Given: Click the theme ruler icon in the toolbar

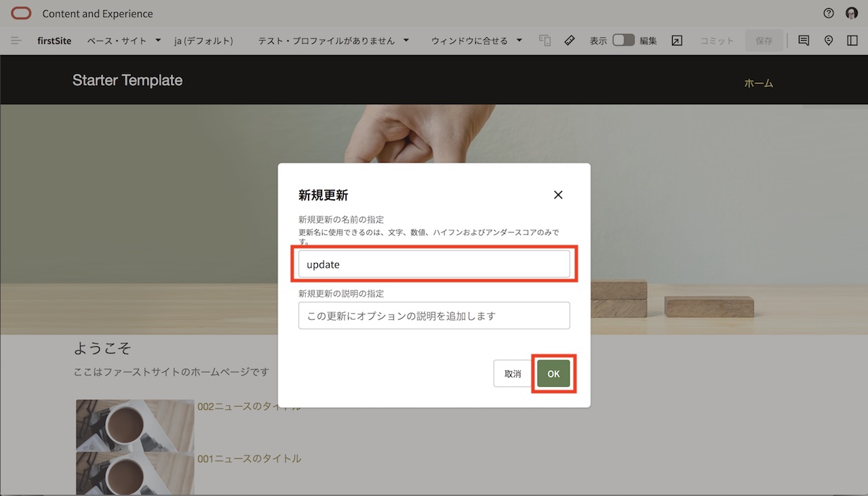Looking at the screenshot, I should point(570,40).
